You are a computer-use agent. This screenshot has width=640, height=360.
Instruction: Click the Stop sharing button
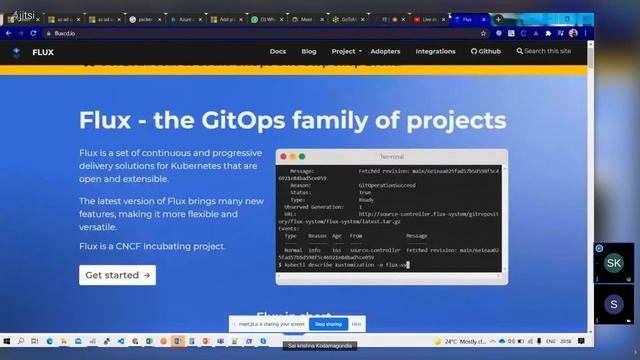[x=328, y=324]
